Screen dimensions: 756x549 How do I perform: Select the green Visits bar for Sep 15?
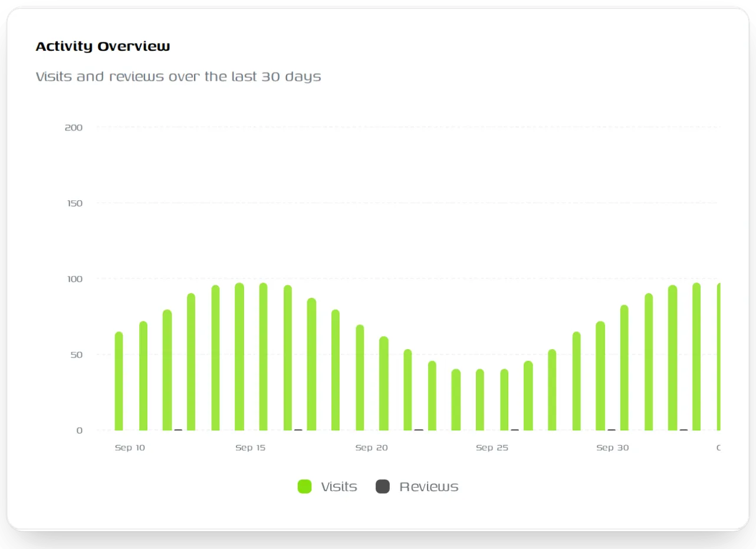239,357
